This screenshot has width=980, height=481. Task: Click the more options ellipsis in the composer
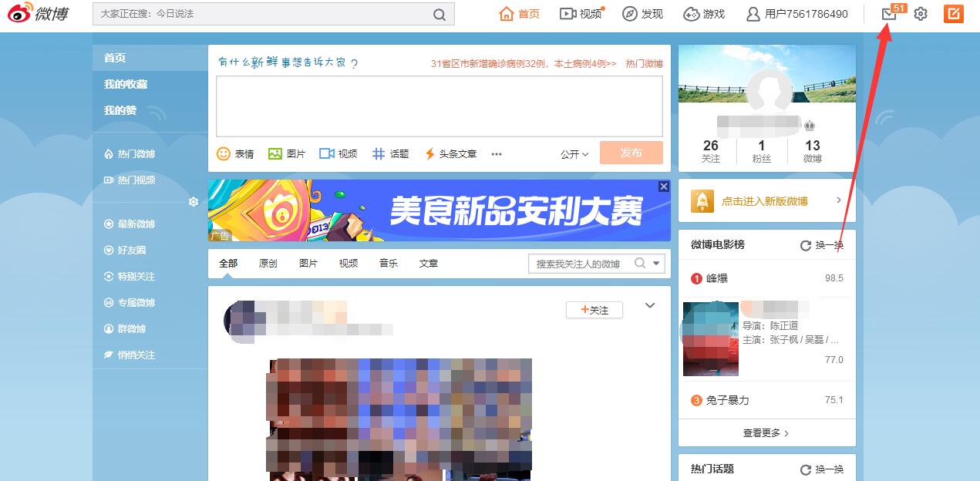point(496,154)
